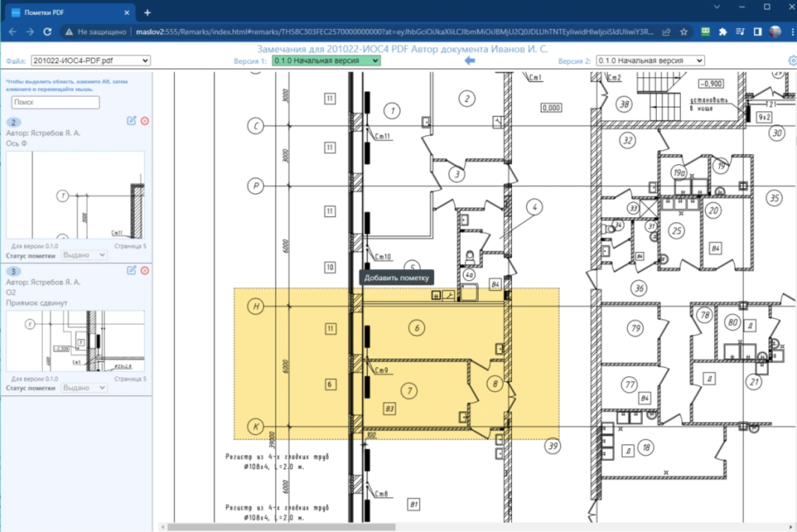797x532 pixels.
Task: Edit remark 2 with the pencil icon
Action: pos(132,121)
